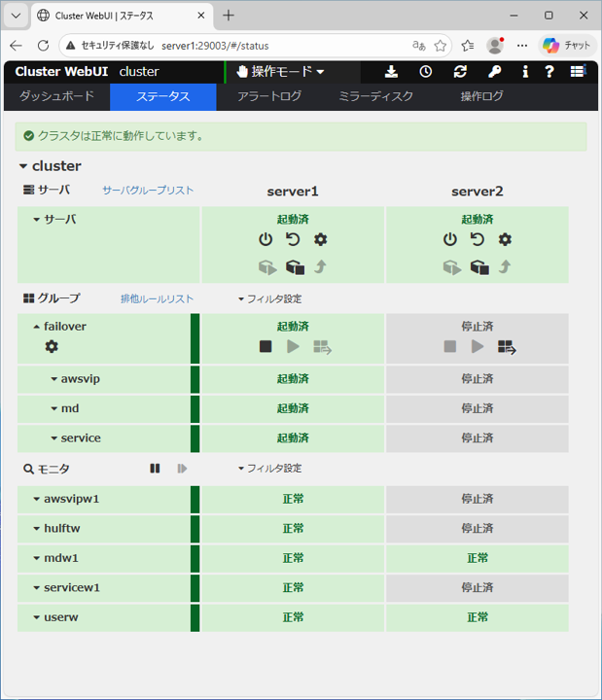Expand the mdw1 monitor row
This screenshot has width=602, height=700.
coord(36,558)
